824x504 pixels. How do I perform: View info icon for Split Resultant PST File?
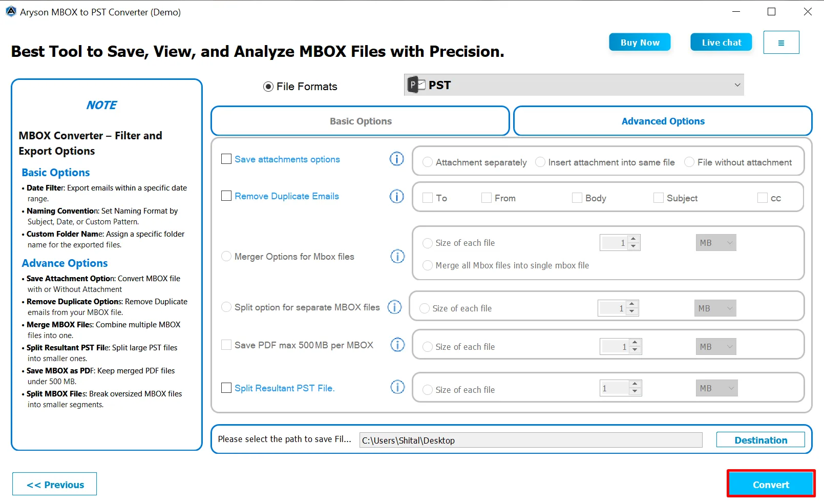point(397,387)
